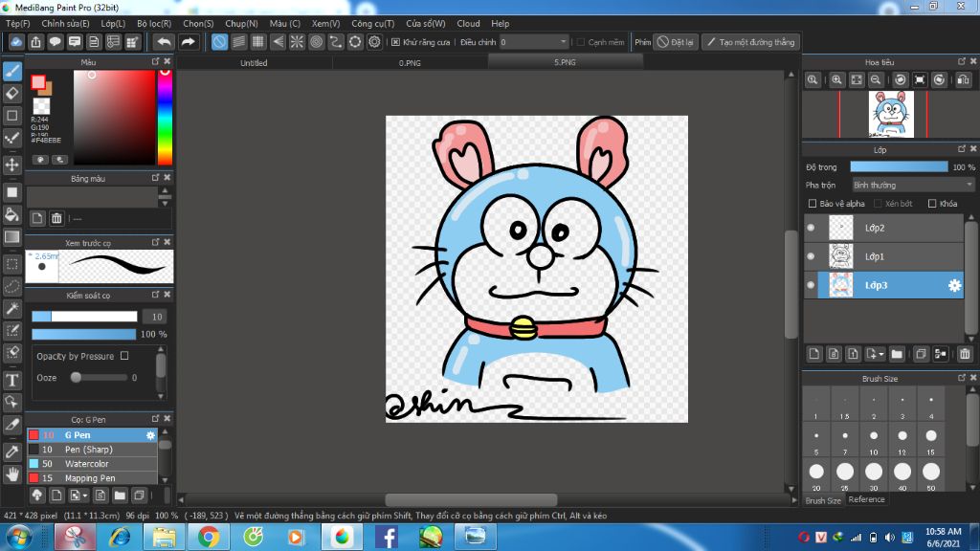Click Tạo một đường thẳng button
This screenshot has width=980, height=551.
point(750,42)
